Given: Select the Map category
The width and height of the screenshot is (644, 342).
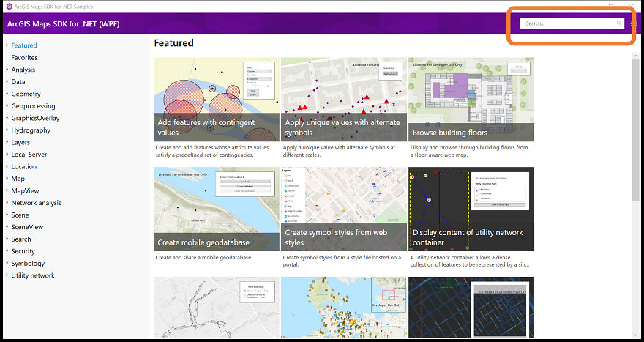Looking at the screenshot, I should pyautogui.click(x=18, y=179).
